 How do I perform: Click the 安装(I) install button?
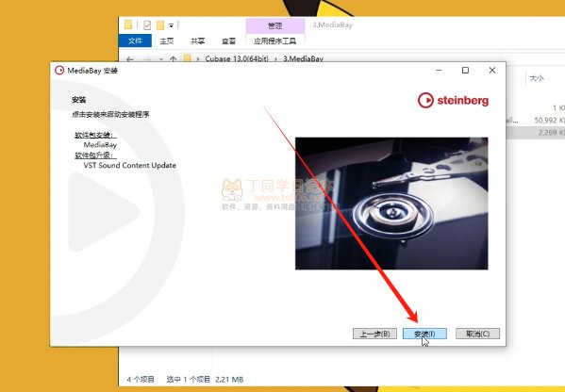pyautogui.click(x=424, y=334)
